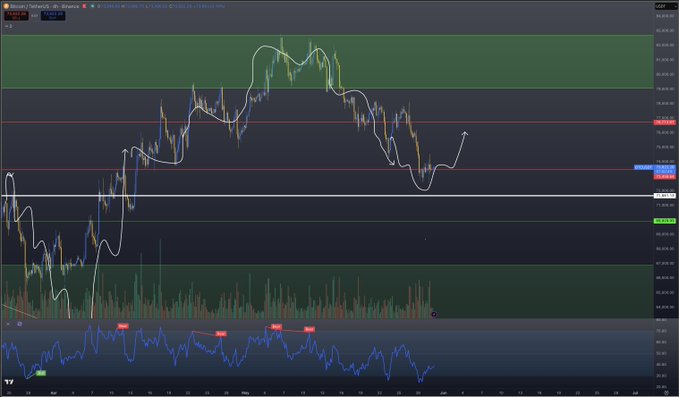Viewport: 679px width, 397px height.
Task: Click the BTCUSDT symbol price tag
Action: pos(643,167)
